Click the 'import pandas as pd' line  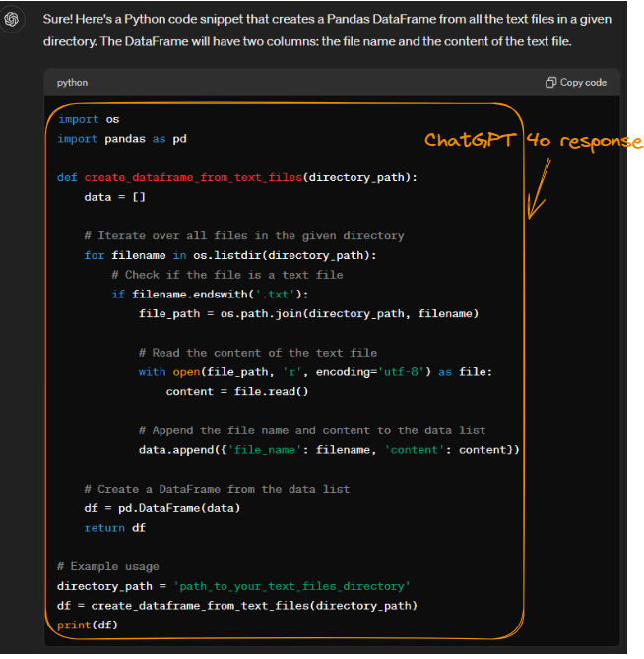(x=122, y=139)
